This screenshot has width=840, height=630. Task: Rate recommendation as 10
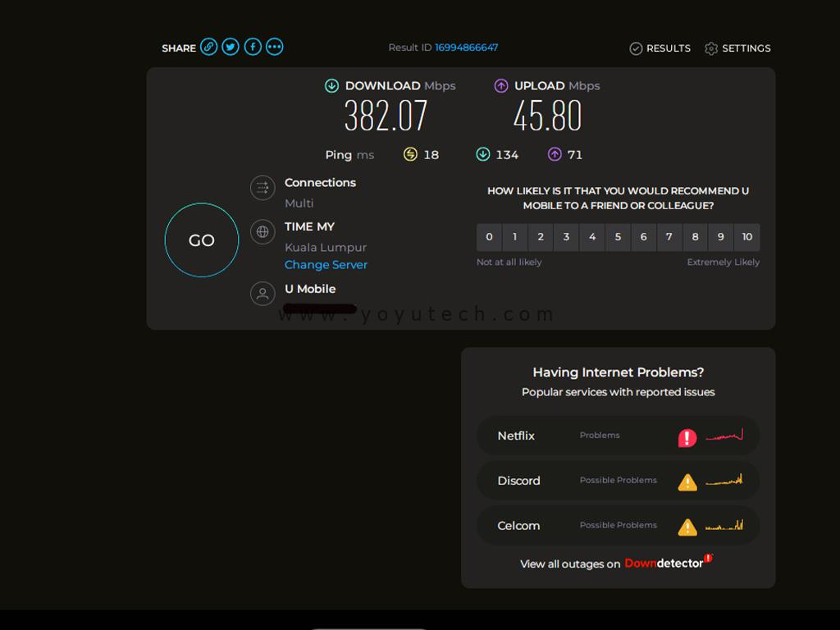[746, 237]
